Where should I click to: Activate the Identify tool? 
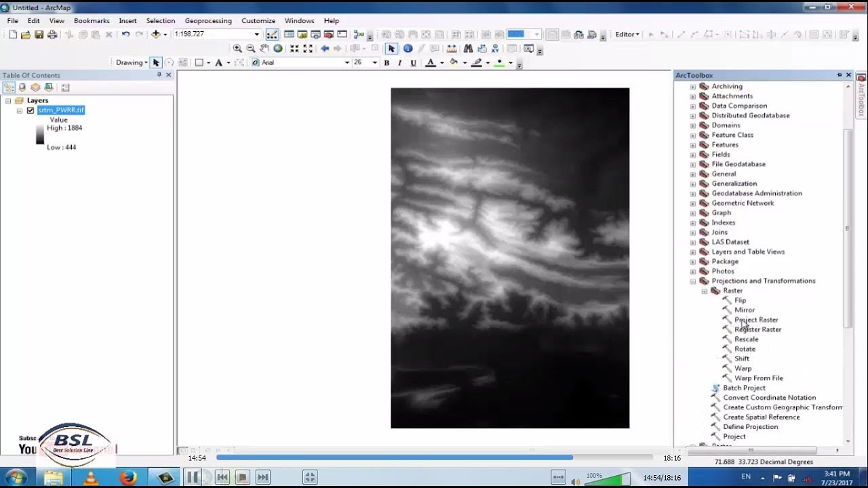[408, 49]
